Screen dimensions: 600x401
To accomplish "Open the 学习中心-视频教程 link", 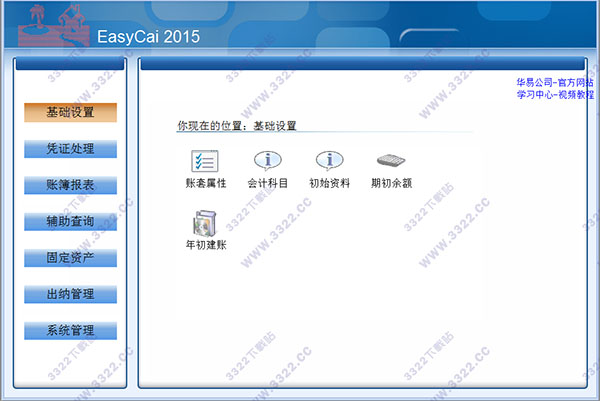I will 555,95.
